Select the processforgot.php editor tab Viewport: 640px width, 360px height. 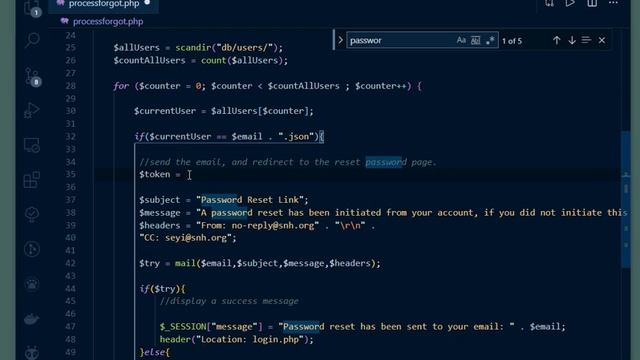tap(103, 4)
